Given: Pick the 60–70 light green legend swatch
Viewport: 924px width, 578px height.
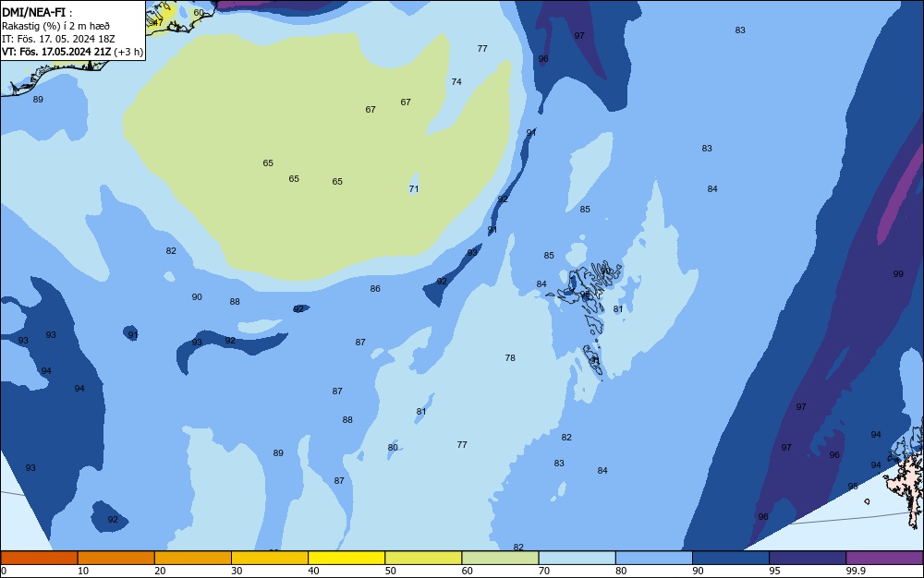Looking at the screenshot, I should [500, 558].
